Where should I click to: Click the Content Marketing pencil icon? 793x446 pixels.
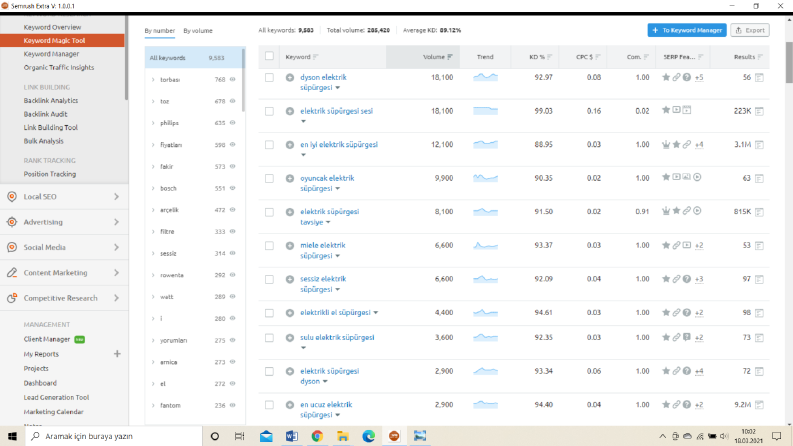tap(12, 273)
